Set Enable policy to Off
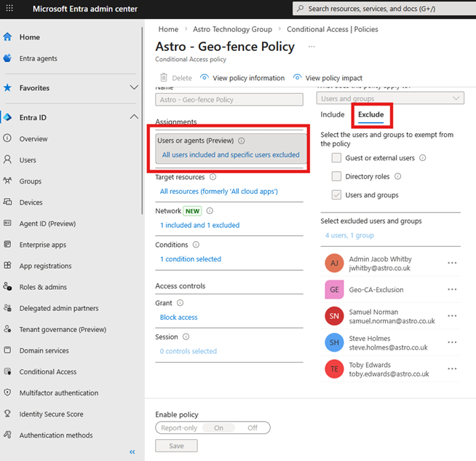476x461 pixels. (253, 427)
